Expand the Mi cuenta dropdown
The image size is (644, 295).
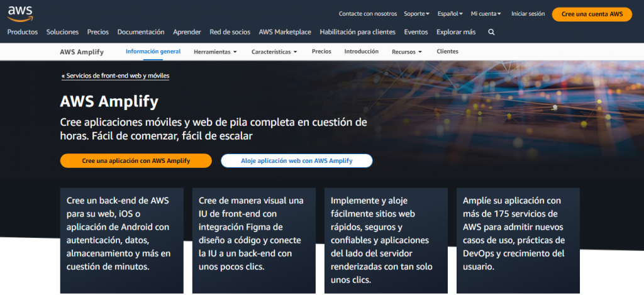click(x=486, y=13)
